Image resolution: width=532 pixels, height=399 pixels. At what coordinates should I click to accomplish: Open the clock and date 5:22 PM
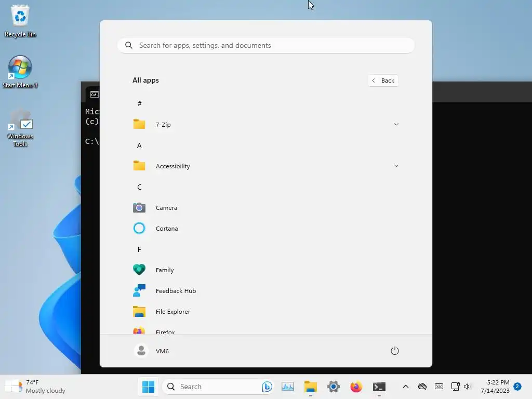(495, 387)
